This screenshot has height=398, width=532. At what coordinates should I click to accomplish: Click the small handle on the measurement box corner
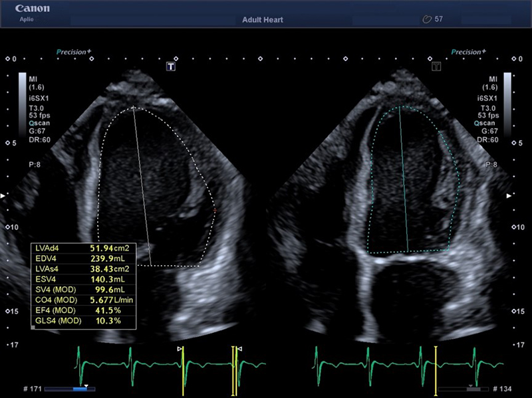click(33, 327)
